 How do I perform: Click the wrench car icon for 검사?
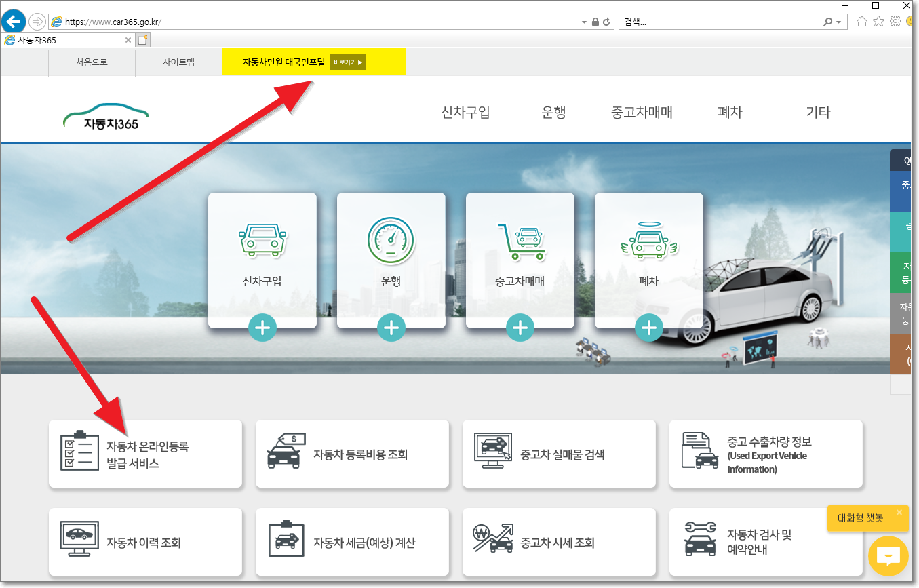pos(701,539)
